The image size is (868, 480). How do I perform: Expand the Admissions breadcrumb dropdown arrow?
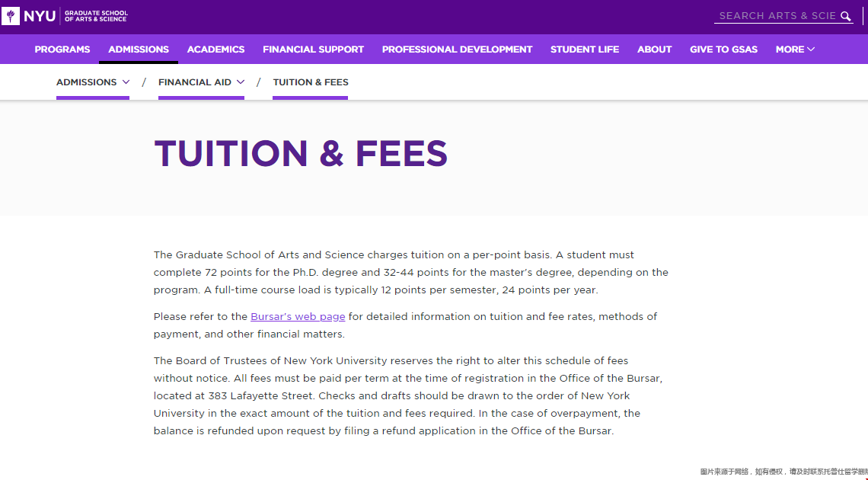(x=126, y=82)
